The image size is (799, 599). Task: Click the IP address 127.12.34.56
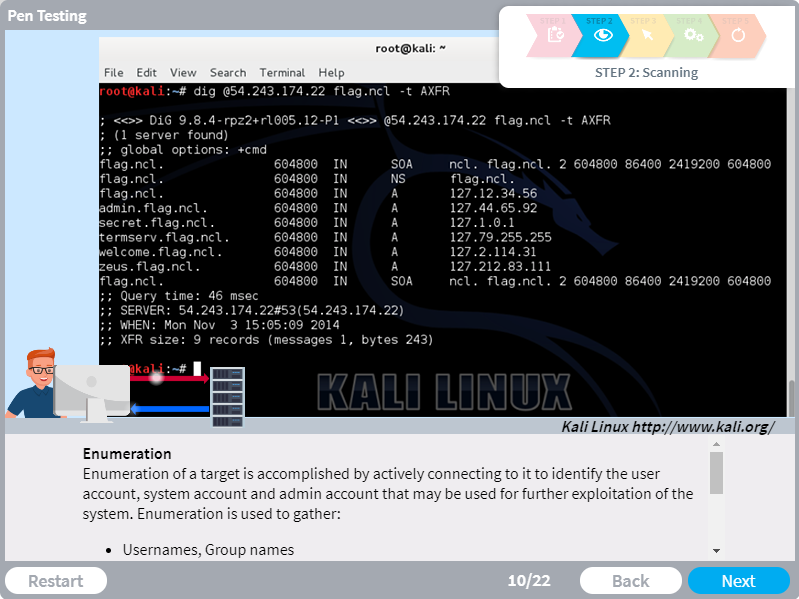[493, 194]
